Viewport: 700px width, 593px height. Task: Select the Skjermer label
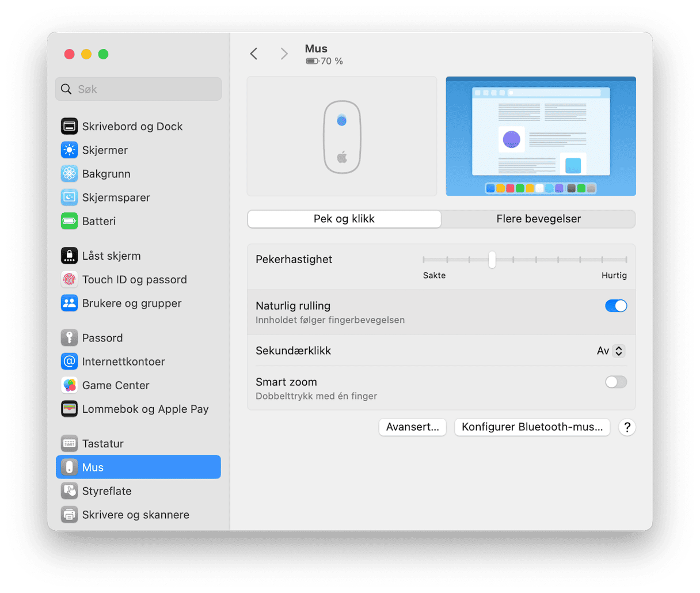point(105,150)
